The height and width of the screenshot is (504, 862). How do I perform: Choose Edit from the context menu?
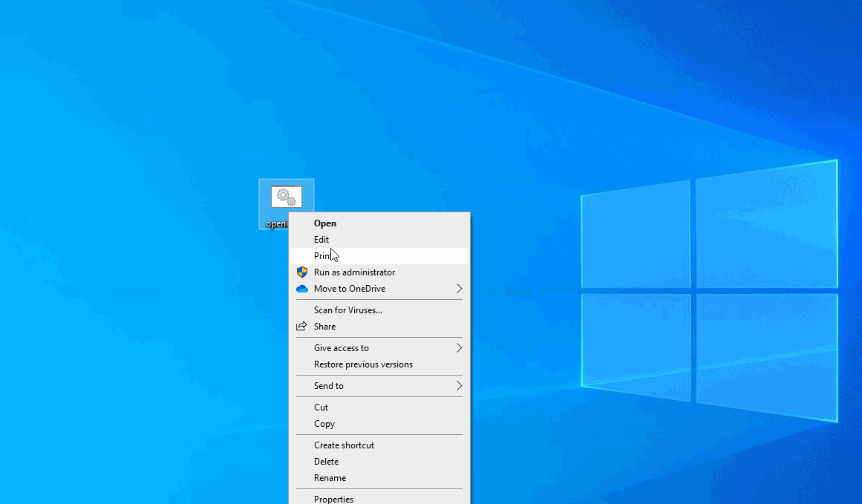tap(379, 240)
